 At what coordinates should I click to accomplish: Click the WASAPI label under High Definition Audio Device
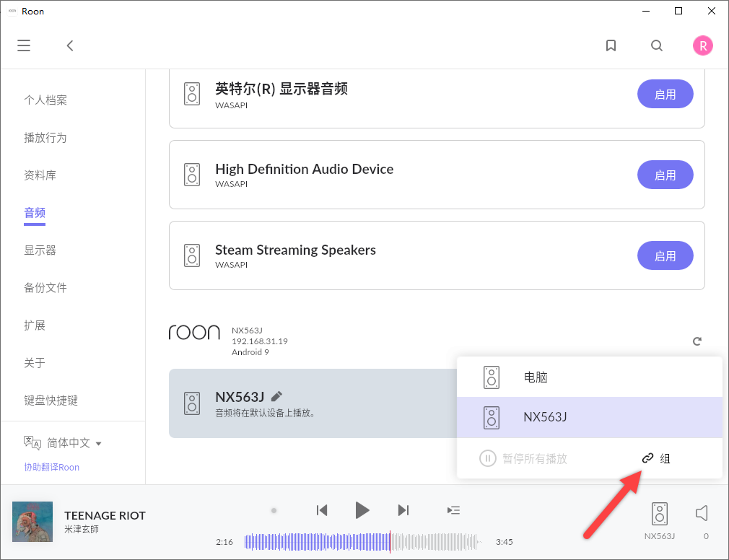(231, 183)
